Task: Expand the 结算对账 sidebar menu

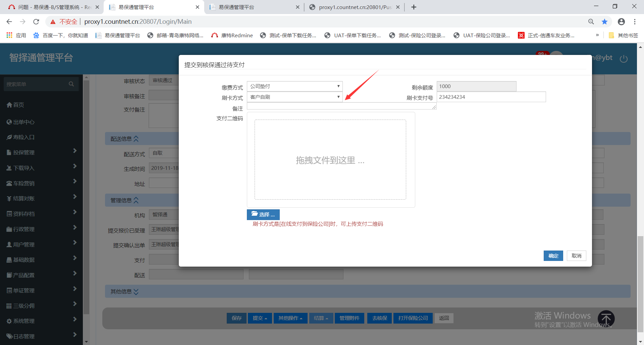Action: coord(41,198)
